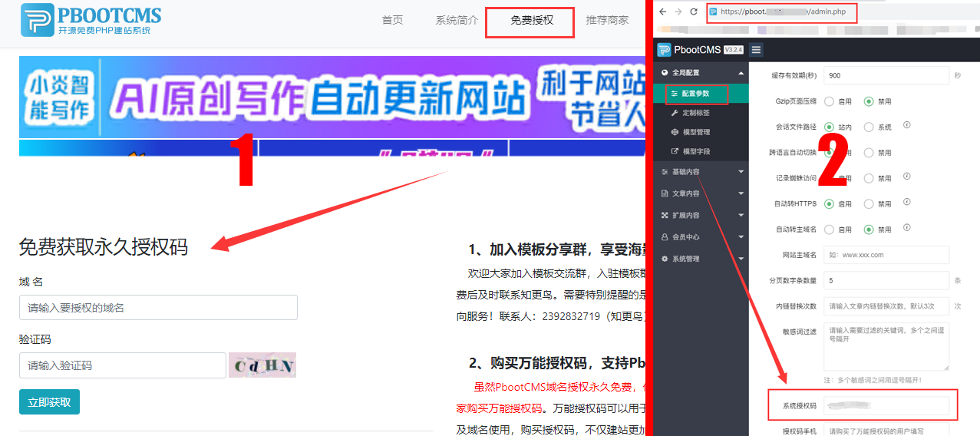Viewport: 980px width, 436px height.
Task: Click the 系统授权码 input field
Action: click(886, 405)
